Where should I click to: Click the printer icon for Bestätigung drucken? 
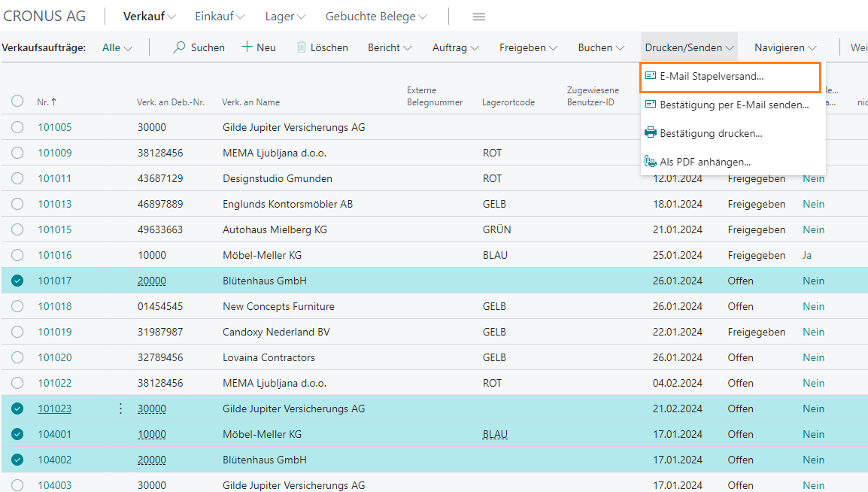(x=651, y=133)
